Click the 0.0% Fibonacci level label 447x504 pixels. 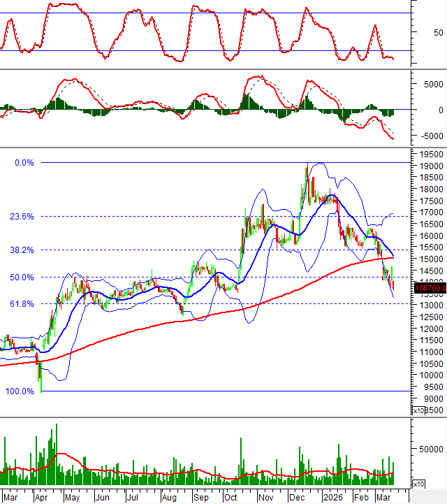coord(24,162)
